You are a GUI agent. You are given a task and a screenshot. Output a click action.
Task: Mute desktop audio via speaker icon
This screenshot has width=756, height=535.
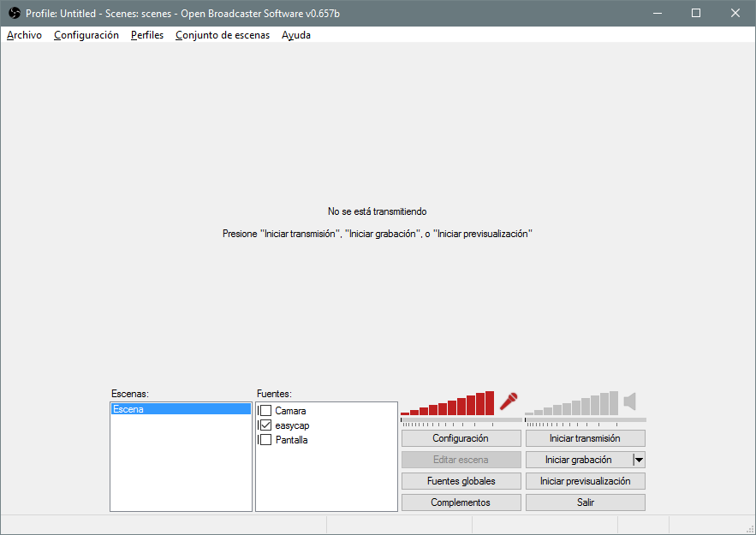click(629, 401)
